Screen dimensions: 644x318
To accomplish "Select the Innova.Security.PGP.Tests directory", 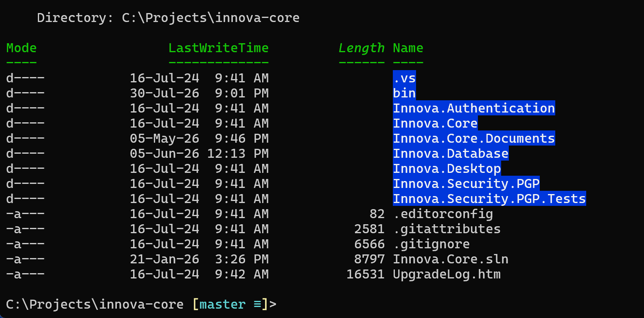I will 489,199.
